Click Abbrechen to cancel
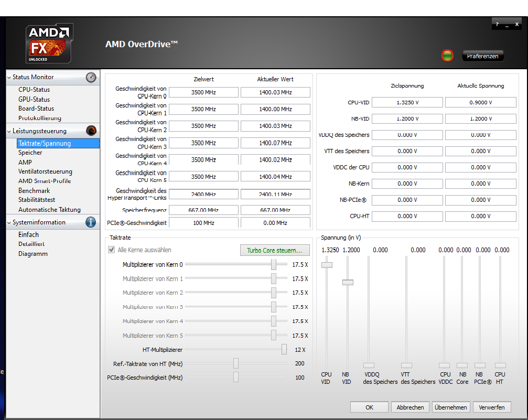Image resolution: width=528 pixels, height=420 pixels. point(410,407)
